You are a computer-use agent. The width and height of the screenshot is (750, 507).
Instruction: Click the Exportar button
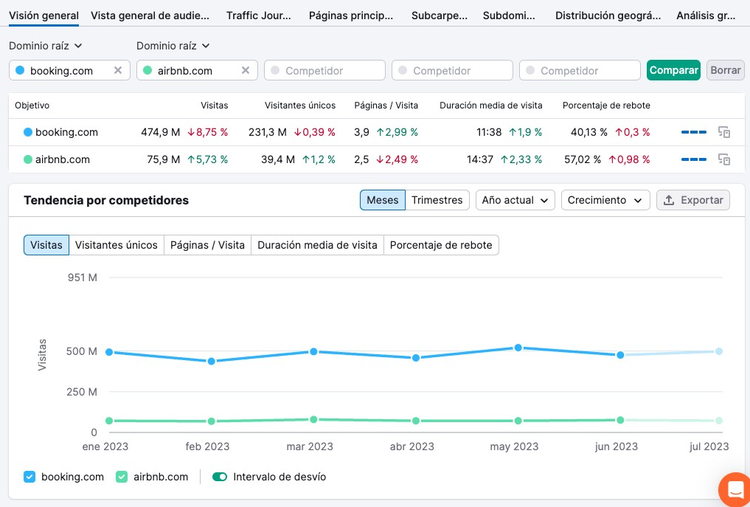pos(693,200)
